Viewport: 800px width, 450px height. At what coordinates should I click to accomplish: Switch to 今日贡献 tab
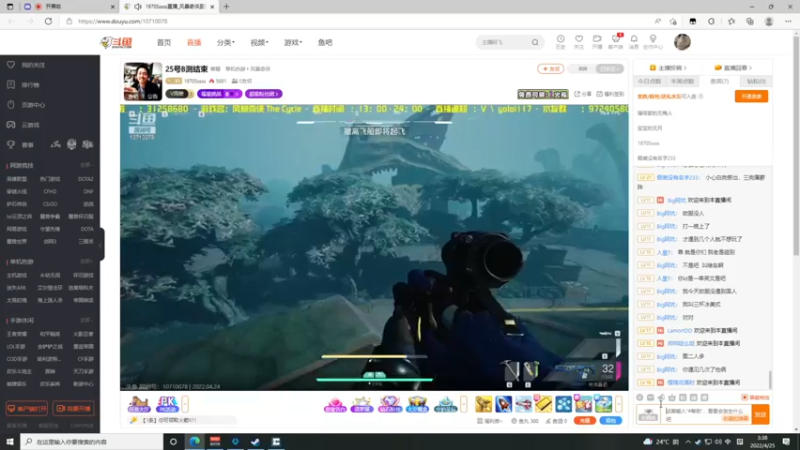point(649,81)
